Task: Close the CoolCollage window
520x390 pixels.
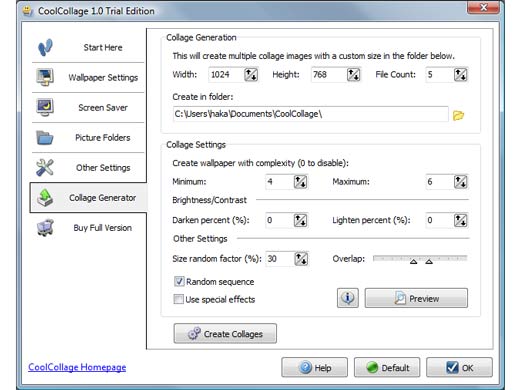Action: tap(483, 7)
